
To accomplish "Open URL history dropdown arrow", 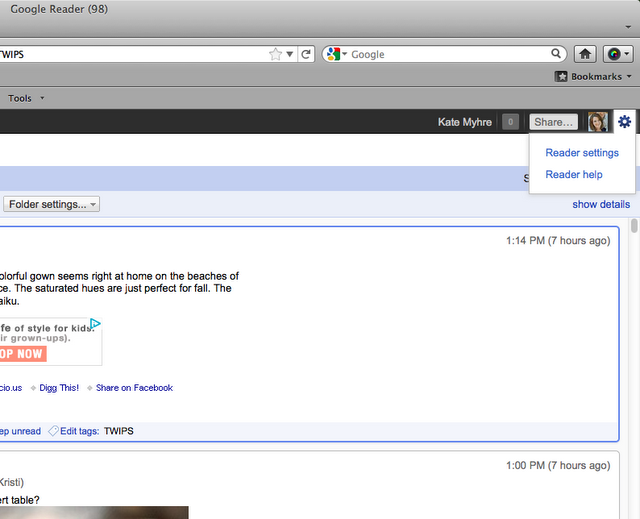I will point(289,54).
